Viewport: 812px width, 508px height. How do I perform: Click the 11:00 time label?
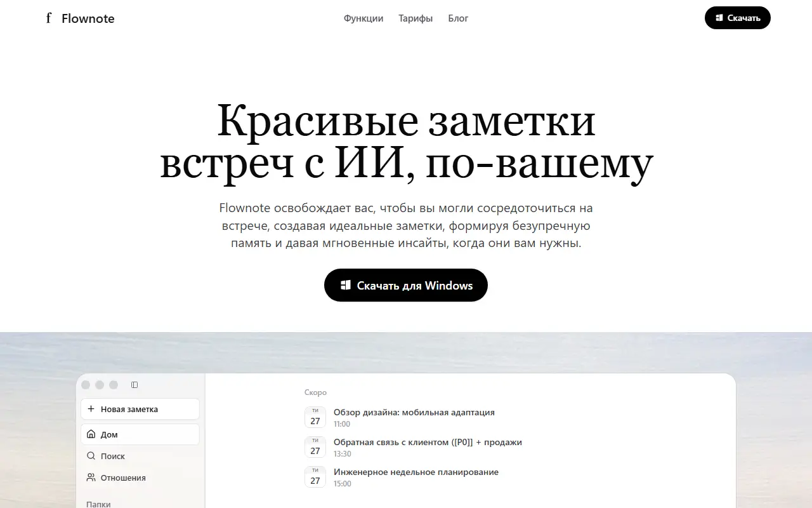[x=342, y=424]
